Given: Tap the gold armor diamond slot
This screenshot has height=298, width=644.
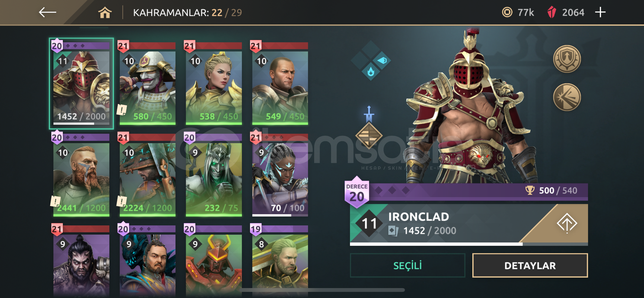Looking at the screenshot, I should [369, 136].
